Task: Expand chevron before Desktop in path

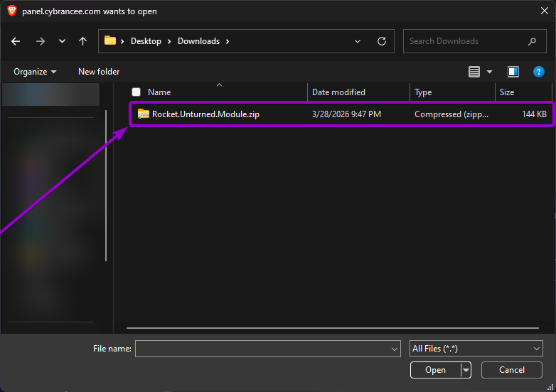Action: click(x=122, y=41)
